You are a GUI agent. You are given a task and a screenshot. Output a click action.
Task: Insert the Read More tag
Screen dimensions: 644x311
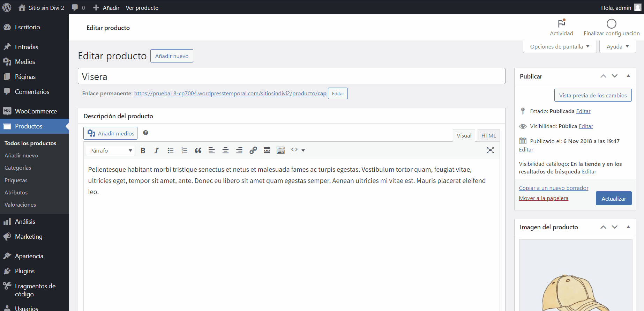pyautogui.click(x=267, y=150)
